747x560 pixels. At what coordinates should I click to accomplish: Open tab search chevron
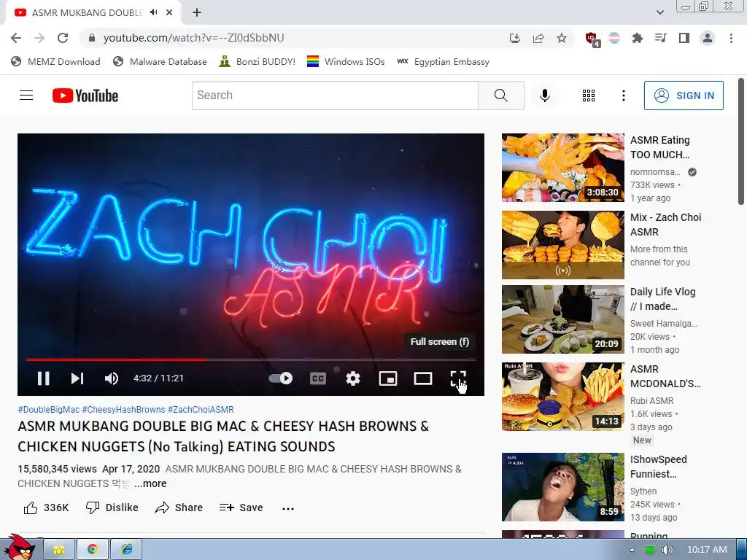(659, 12)
